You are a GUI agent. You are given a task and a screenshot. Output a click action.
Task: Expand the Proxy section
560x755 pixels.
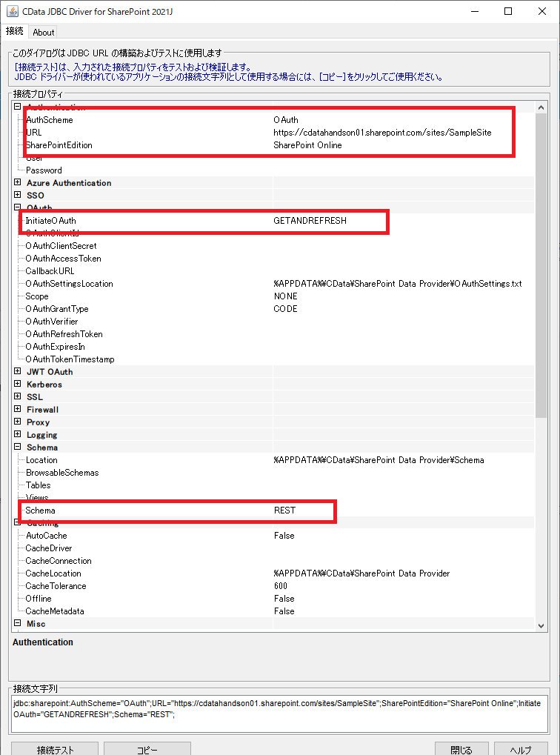tap(17, 422)
